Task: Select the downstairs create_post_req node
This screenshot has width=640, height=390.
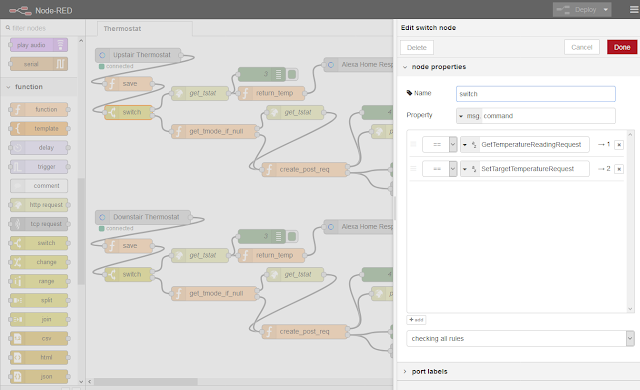Action: pyautogui.click(x=304, y=332)
